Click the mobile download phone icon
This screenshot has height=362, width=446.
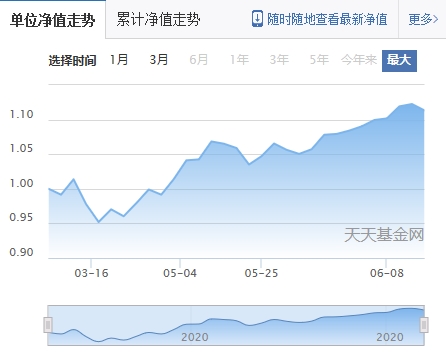(x=257, y=19)
